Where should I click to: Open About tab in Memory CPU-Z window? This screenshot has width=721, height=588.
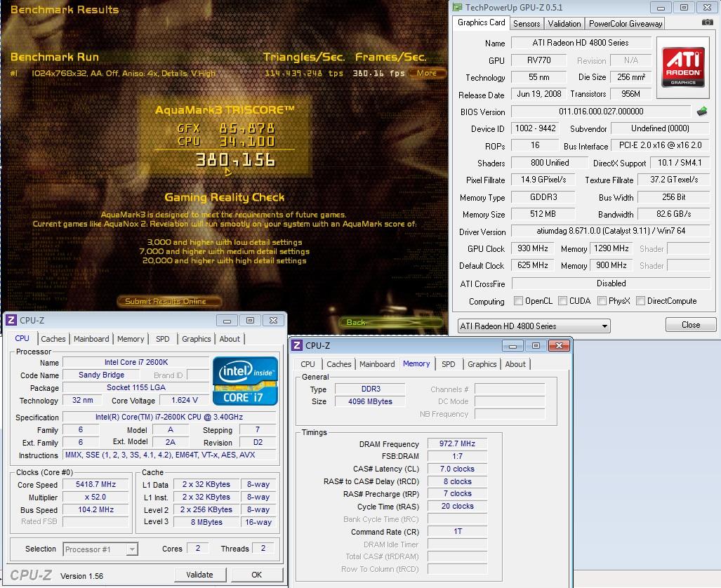click(515, 364)
